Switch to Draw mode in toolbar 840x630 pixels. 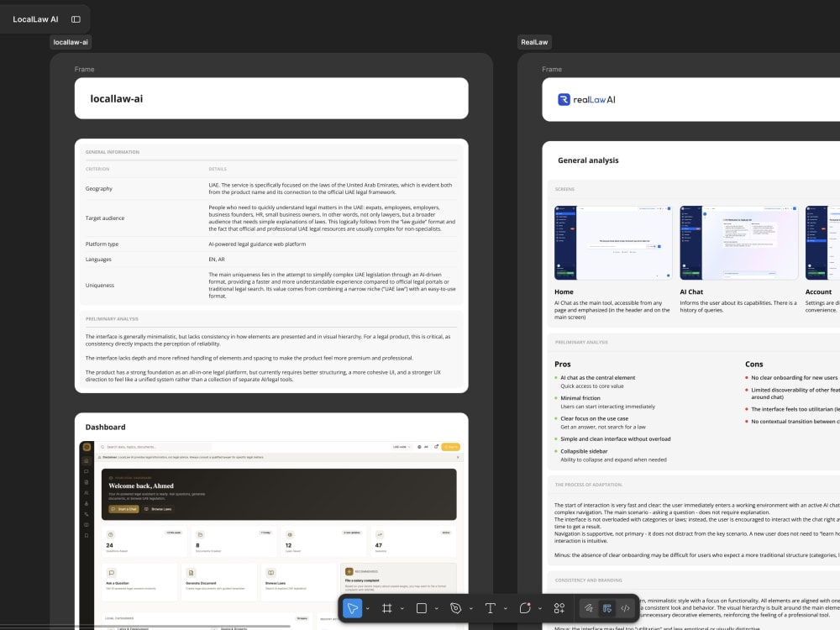coord(589,608)
